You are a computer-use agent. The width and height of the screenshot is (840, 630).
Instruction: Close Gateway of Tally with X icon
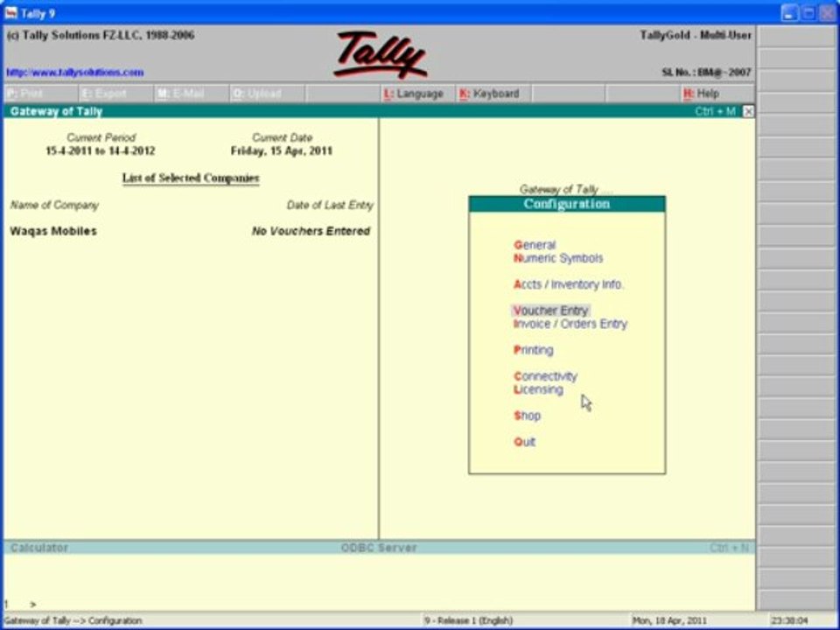(x=748, y=111)
